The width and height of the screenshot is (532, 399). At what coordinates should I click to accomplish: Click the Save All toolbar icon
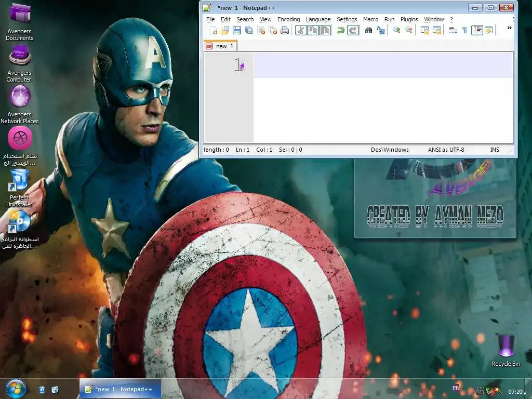click(x=249, y=31)
